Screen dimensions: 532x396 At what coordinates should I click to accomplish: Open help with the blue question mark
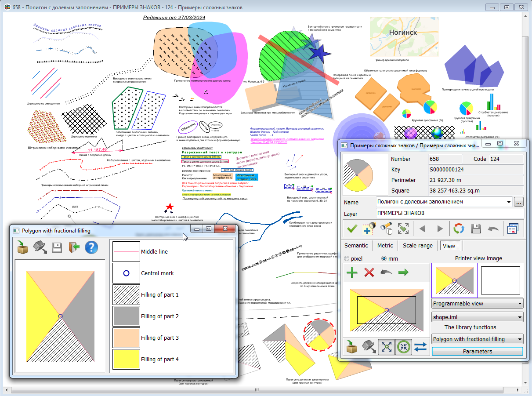click(x=91, y=247)
